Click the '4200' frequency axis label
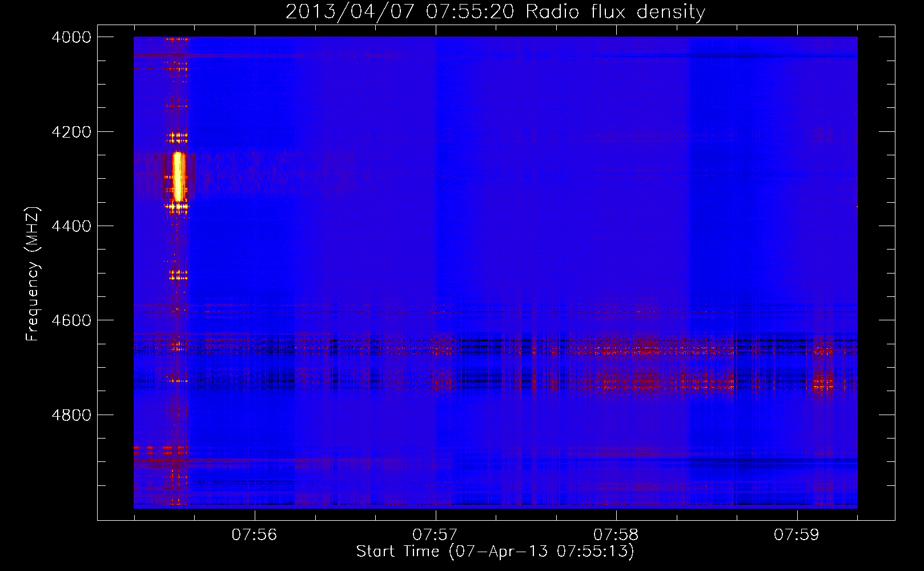The image size is (924, 571). pyautogui.click(x=71, y=132)
